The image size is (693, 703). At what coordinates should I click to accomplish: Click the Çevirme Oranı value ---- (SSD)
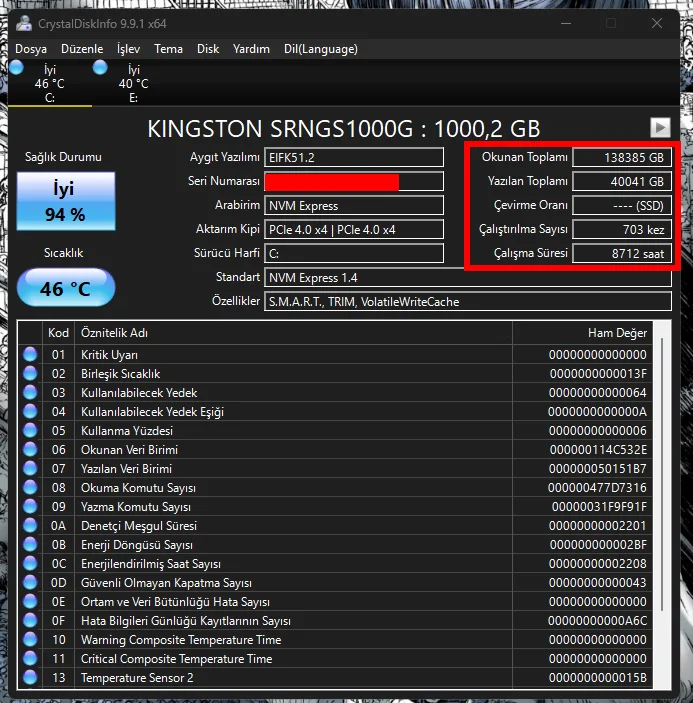click(622, 205)
